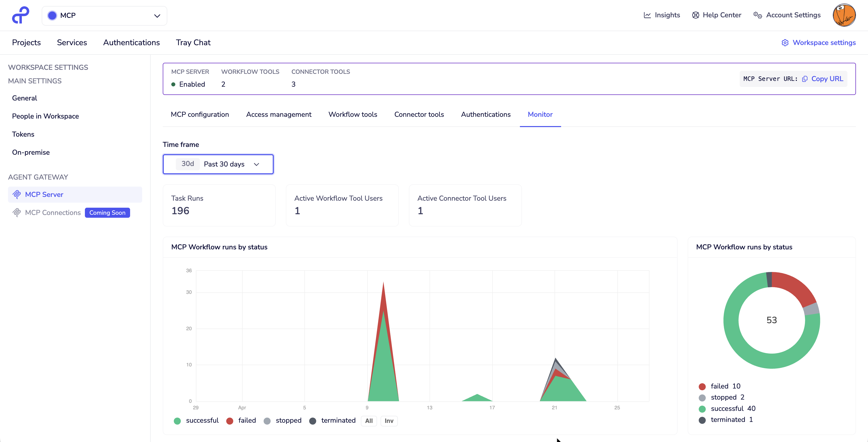
Task: Click the Copy URL link
Action: pos(827,79)
